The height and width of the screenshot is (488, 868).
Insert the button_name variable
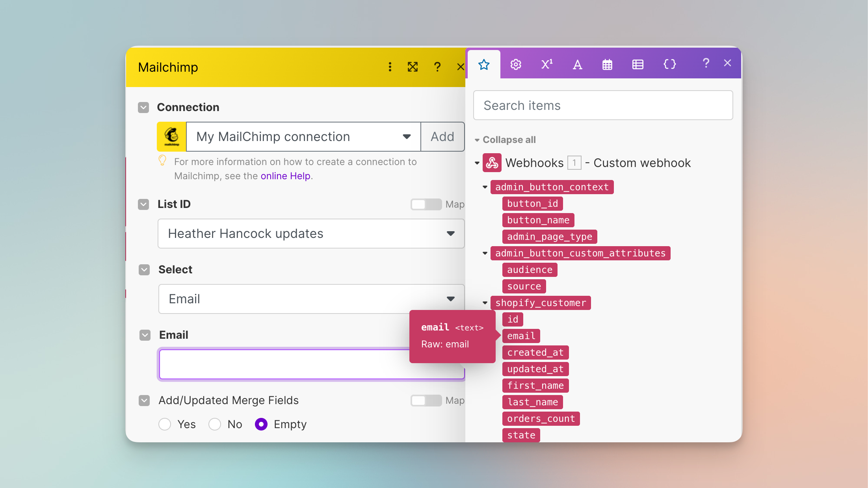[538, 220]
